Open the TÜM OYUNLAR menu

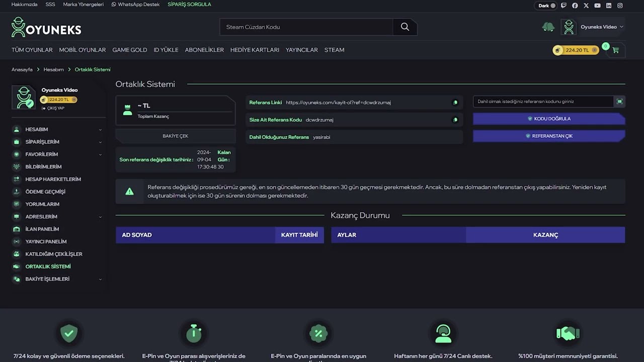(32, 50)
